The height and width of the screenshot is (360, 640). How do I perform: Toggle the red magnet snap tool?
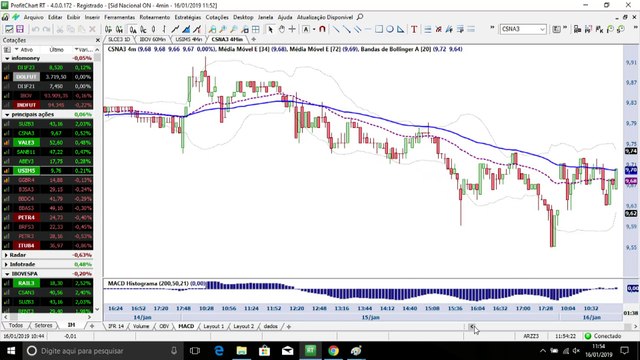pyautogui.click(x=322, y=29)
